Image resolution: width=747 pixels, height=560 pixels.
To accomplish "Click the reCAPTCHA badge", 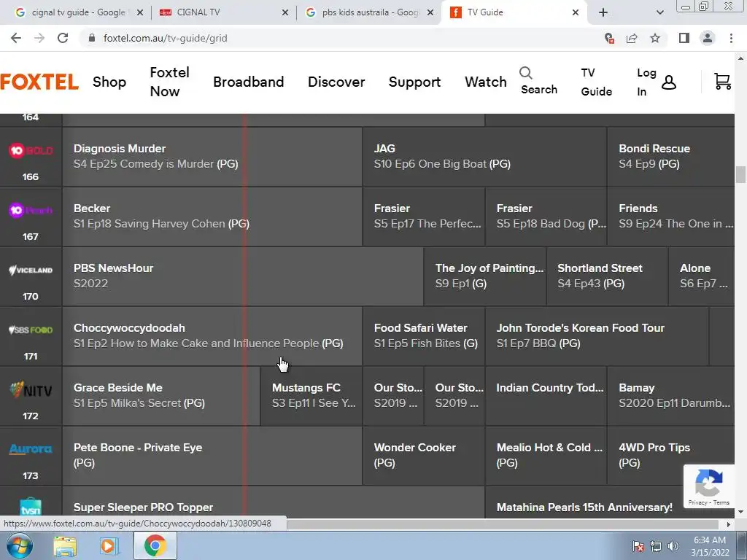I will coord(709,486).
